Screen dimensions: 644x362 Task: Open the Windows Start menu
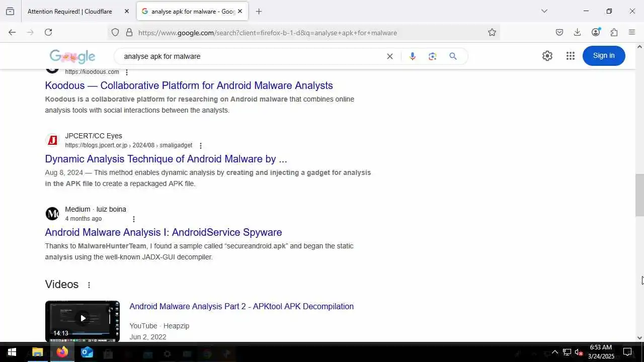(12, 352)
